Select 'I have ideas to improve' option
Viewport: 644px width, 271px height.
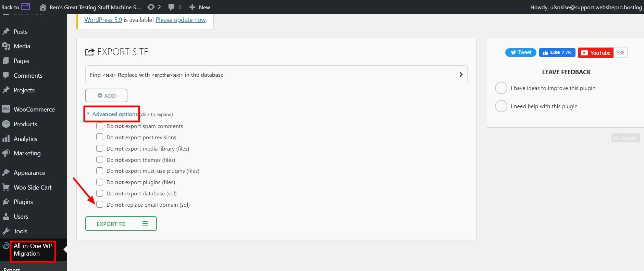point(501,88)
